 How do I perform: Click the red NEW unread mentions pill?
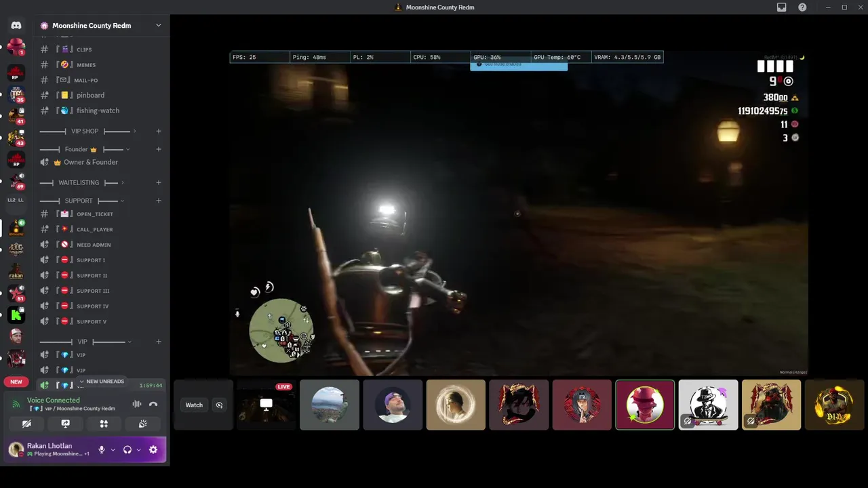(x=16, y=382)
